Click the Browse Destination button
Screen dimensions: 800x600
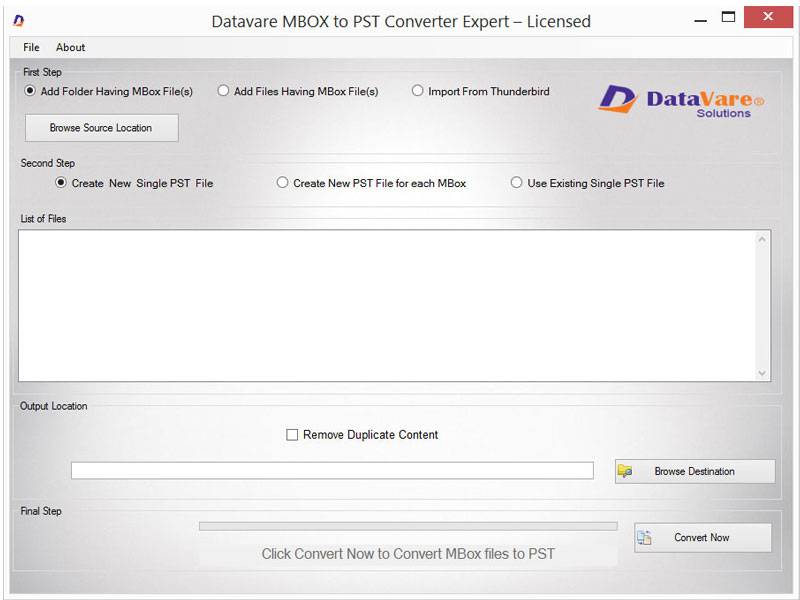click(694, 470)
